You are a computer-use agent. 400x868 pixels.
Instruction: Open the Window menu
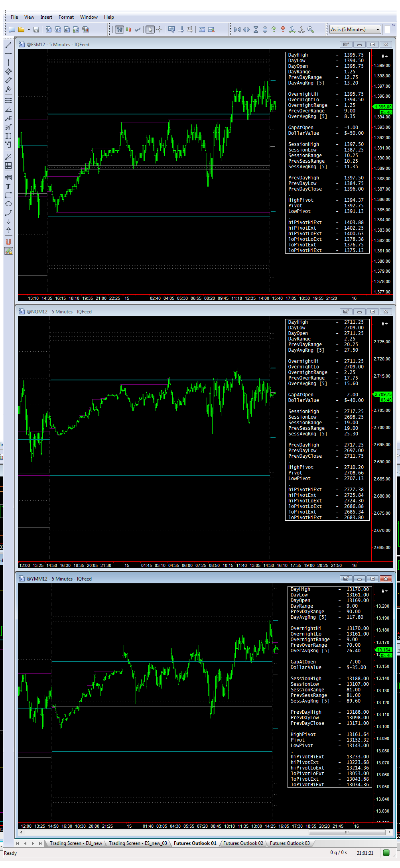89,17
